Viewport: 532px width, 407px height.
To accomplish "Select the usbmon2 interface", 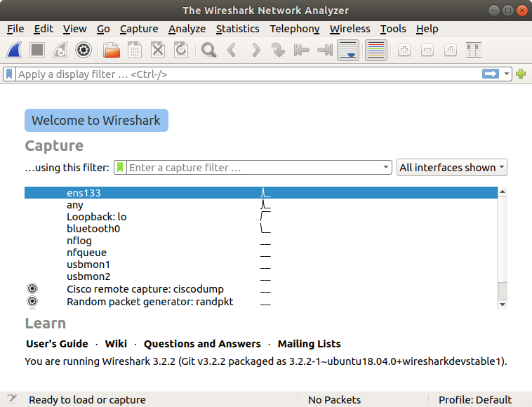I will pyautogui.click(x=261, y=276).
